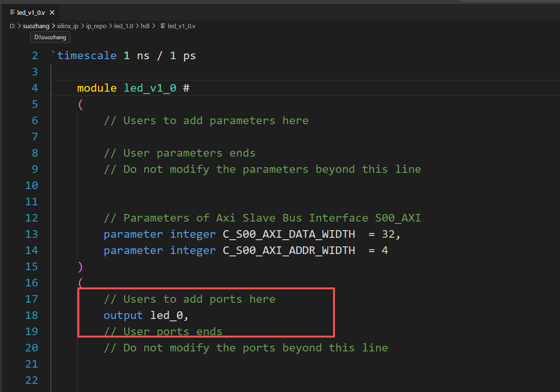Click line number 18 in the gutter
This screenshot has width=560, height=392.
pyautogui.click(x=32, y=315)
